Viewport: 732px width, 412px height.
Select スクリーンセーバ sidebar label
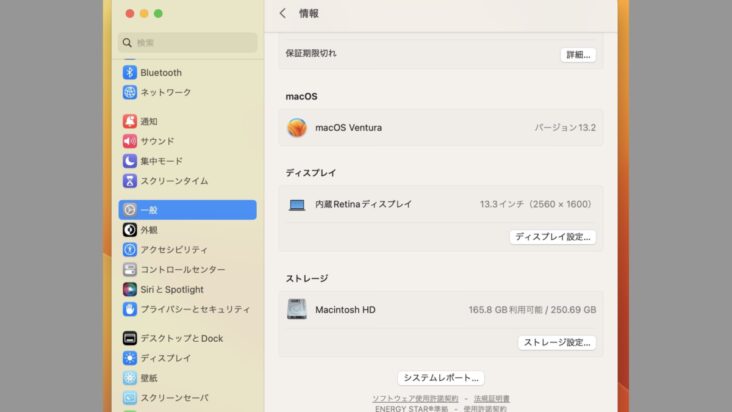175,398
